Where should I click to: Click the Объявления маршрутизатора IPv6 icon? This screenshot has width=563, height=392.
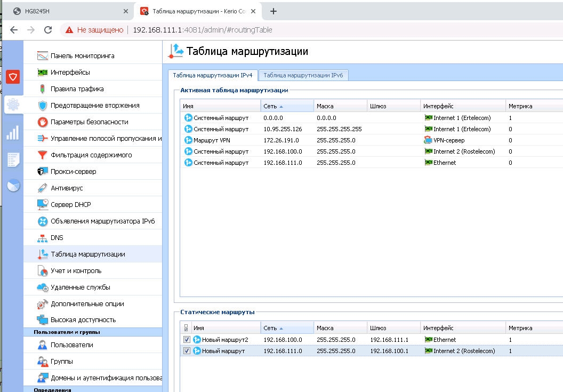(42, 221)
